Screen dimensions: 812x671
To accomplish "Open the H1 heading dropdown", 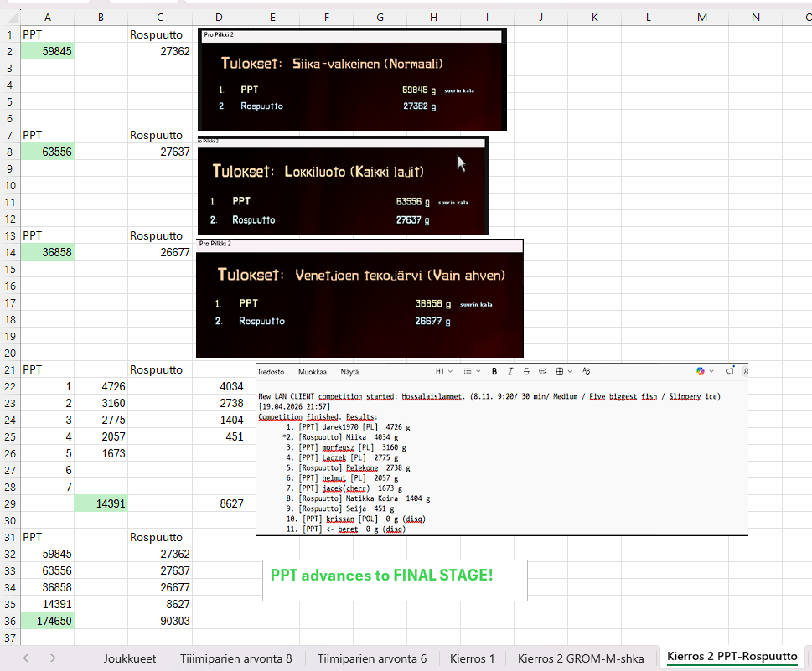I will pos(443,371).
